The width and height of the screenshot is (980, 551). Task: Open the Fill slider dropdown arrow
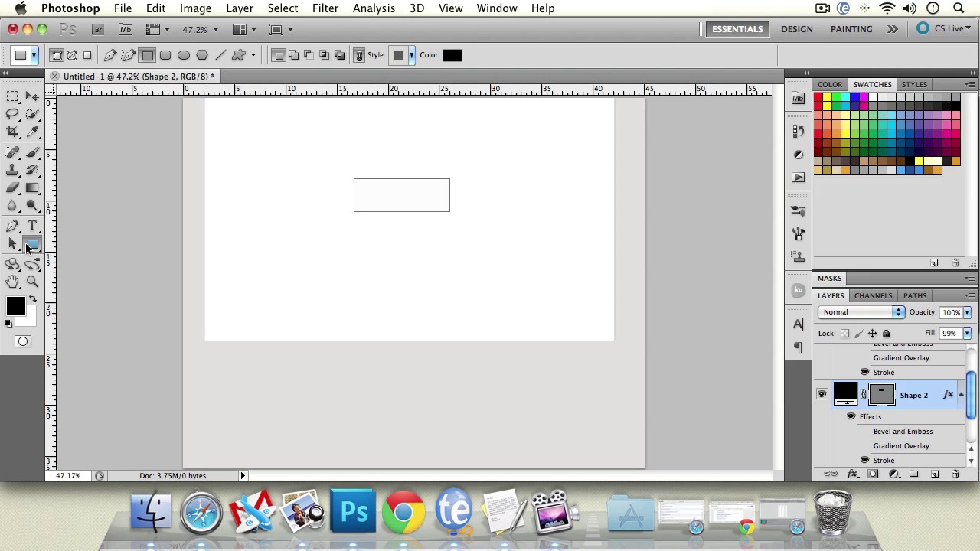(967, 334)
